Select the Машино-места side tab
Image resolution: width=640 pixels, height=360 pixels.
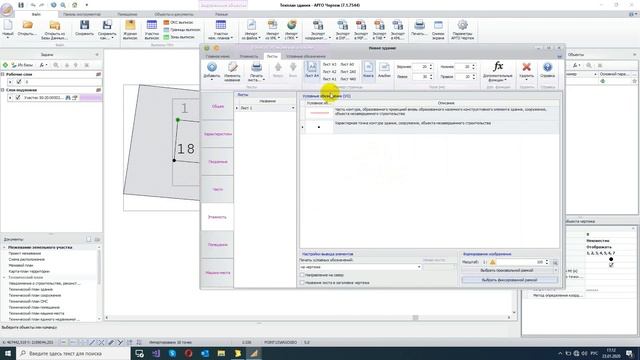(x=217, y=272)
